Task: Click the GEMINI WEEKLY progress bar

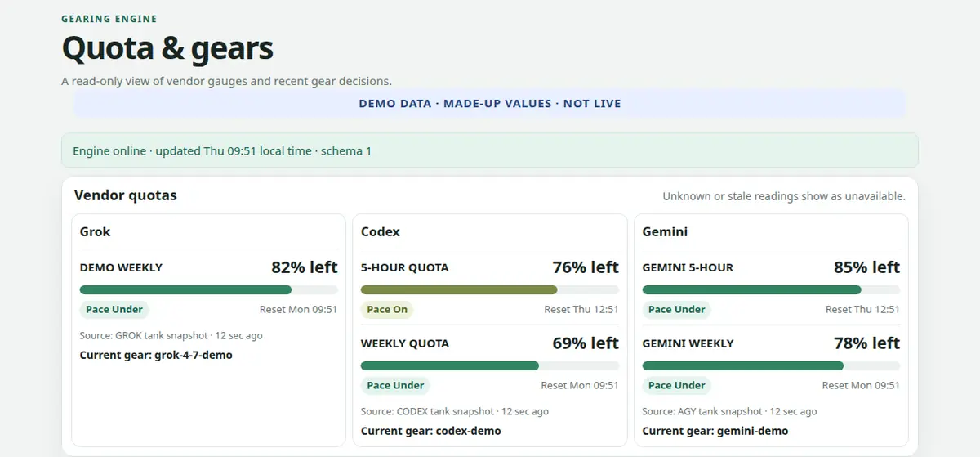Action: 771,365
